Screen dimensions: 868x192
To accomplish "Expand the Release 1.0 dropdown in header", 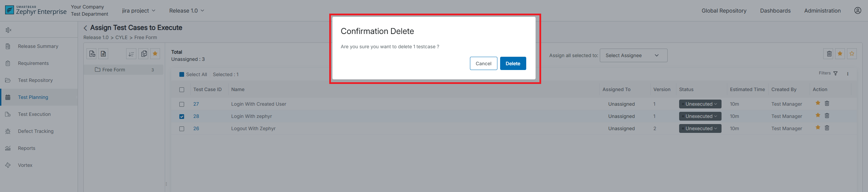I will click(186, 11).
